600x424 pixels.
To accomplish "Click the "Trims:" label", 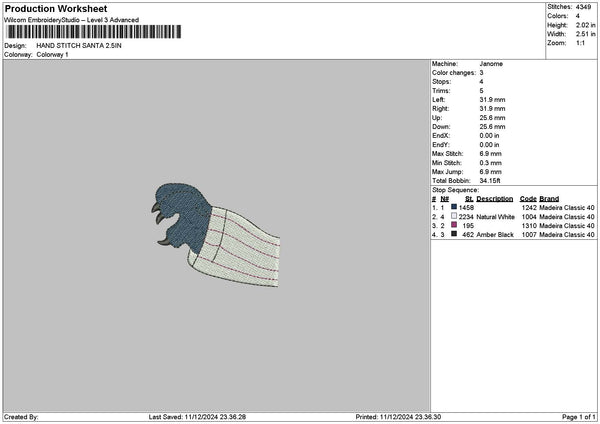I will pyautogui.click(x=441, y=91).
